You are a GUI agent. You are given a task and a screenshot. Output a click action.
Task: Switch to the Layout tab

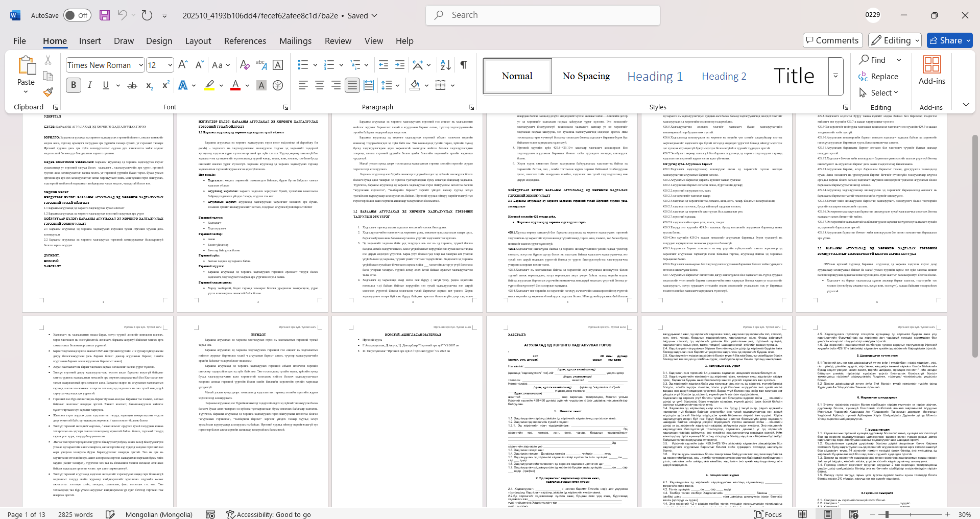pyautogui.click(x=198, y=41)
